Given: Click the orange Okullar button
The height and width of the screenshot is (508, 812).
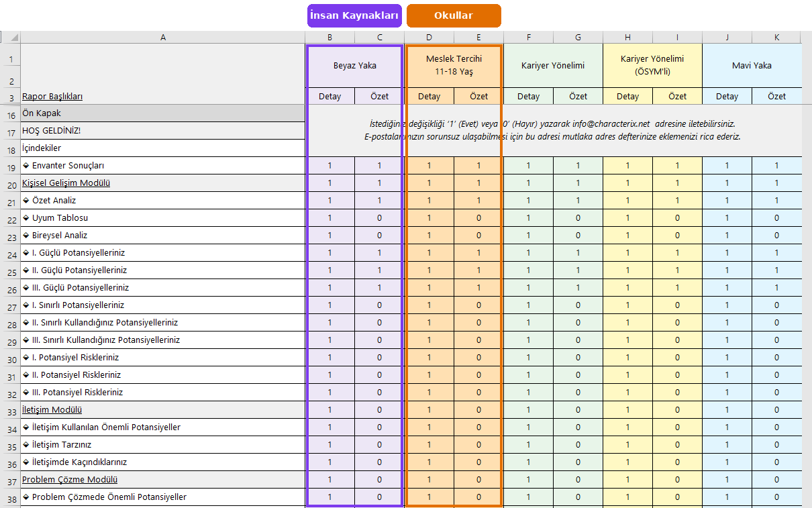Looking at the screenshot, I should [x=454, y=15].
